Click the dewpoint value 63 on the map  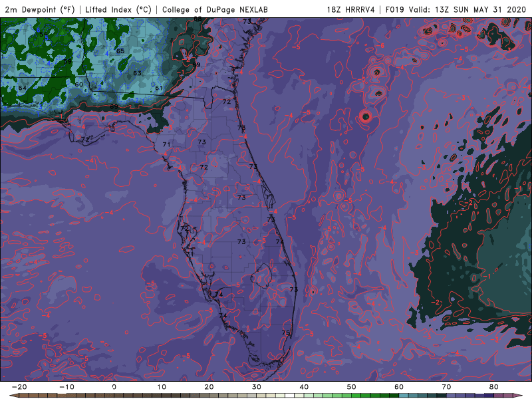click(x=137, y=73)
